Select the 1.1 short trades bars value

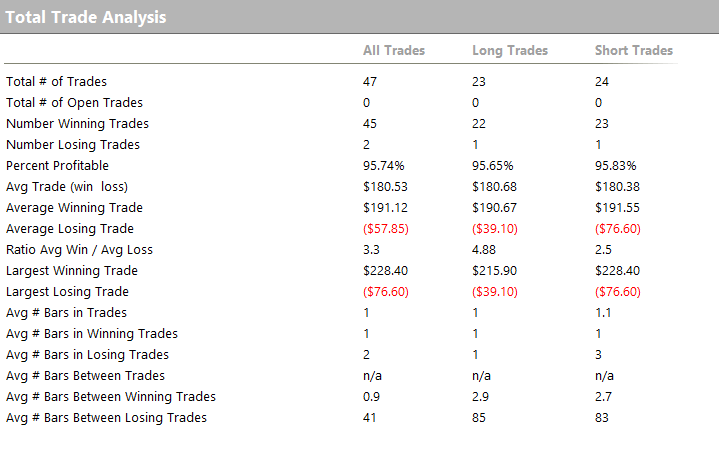click(x=603, y=313)
